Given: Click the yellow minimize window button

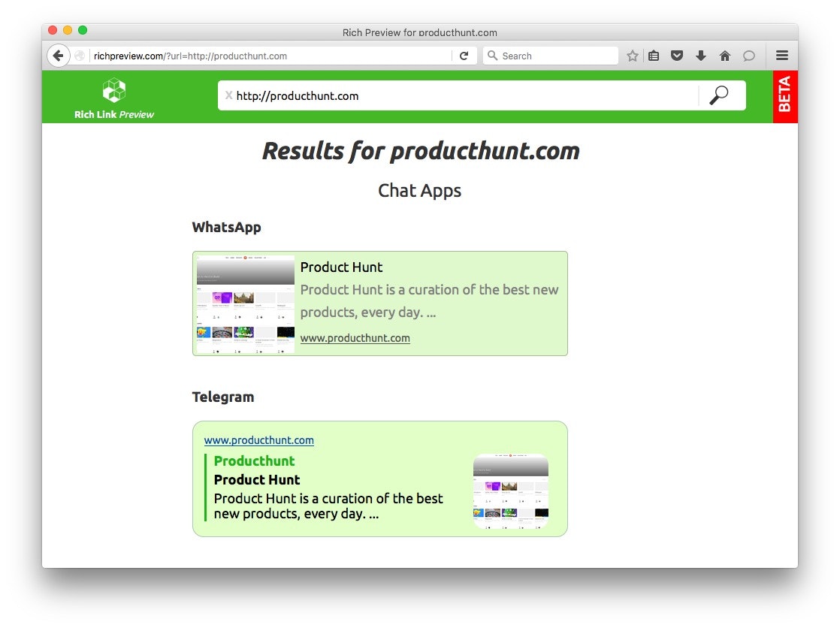Looking at the screenshot, I should pos(68,30).
